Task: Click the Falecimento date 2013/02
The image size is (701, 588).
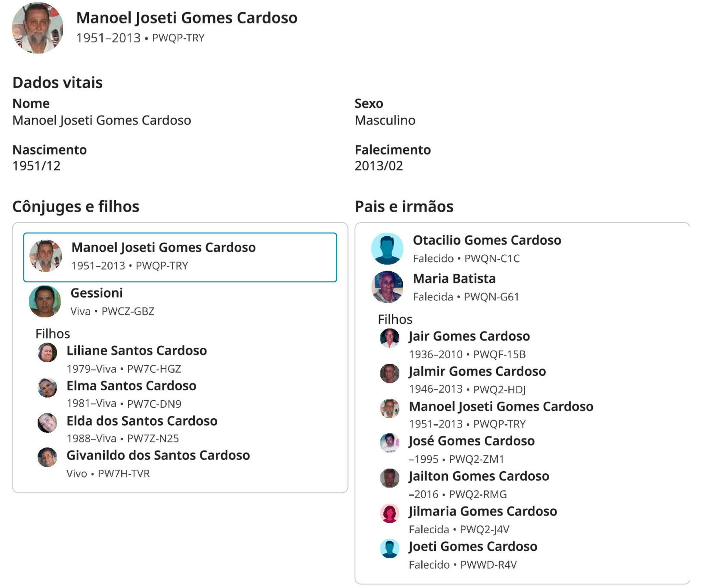Action: (379, 166)
